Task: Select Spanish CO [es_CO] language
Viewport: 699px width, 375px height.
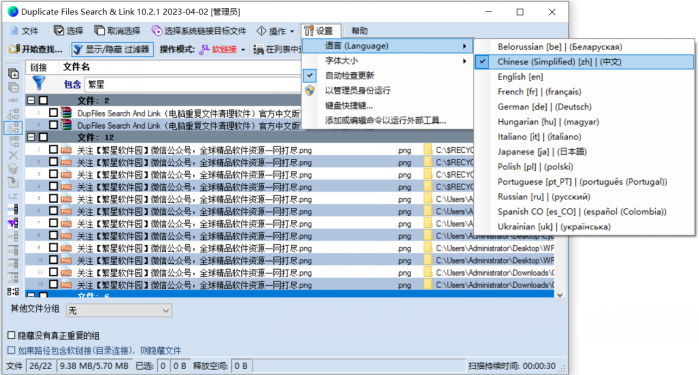Action: (584, 212)
